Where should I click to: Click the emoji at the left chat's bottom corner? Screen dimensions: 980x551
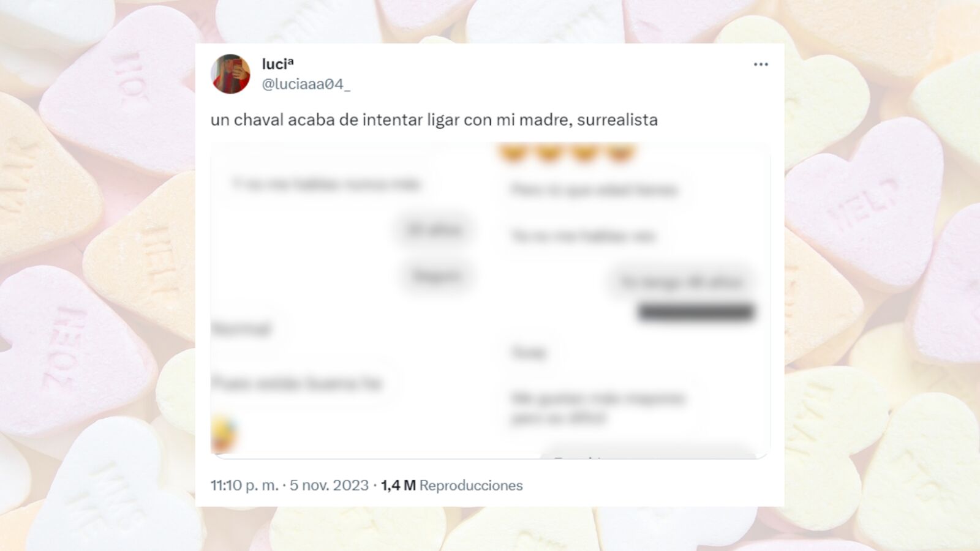point(224,433)
